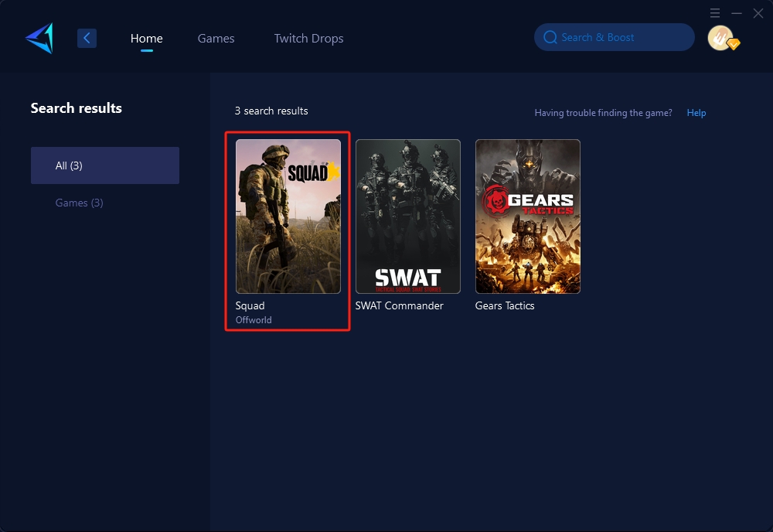Open the hamburger menu icon
The image size is (773, 532).
(715, 13)
